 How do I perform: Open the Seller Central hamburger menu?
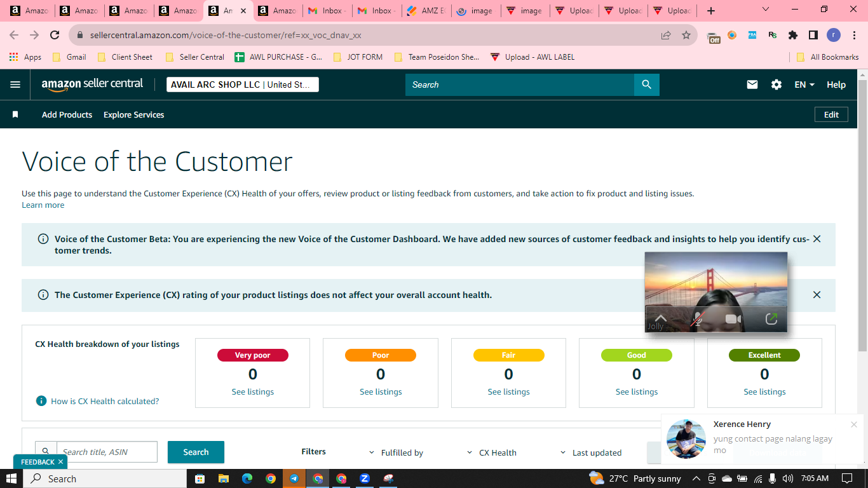(15, 85)
